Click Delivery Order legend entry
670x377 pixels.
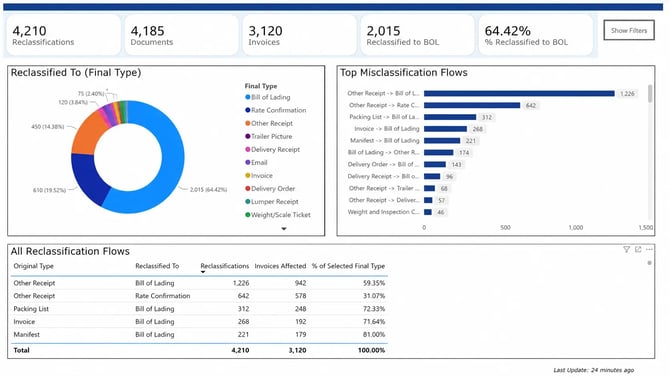click(x=270, y=188)
